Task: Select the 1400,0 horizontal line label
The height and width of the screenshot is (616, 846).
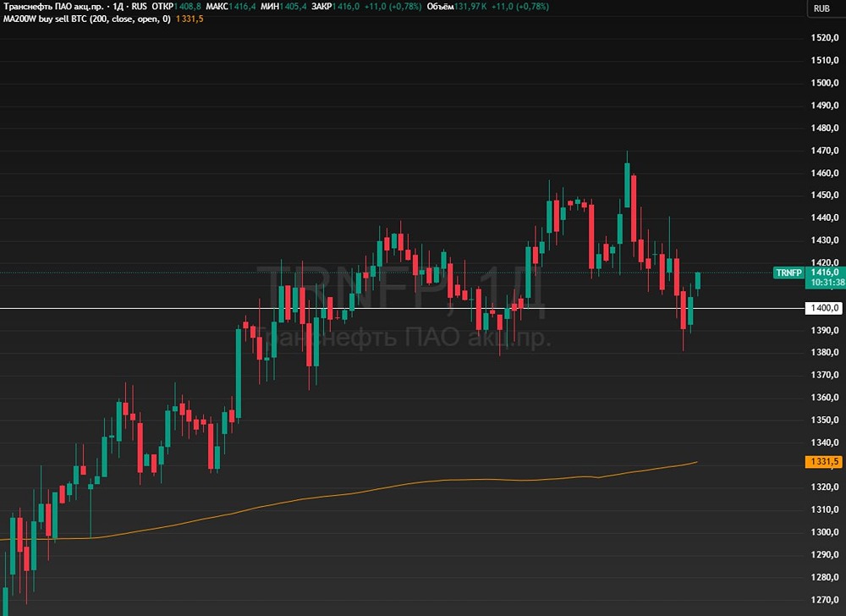Action: click(824, 308)
